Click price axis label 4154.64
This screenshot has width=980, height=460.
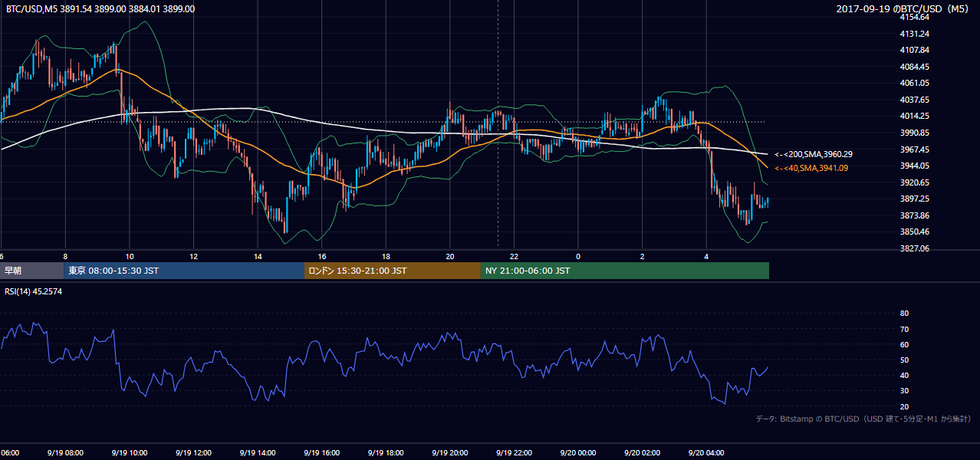pyautogui.click(x=915, y=17)
